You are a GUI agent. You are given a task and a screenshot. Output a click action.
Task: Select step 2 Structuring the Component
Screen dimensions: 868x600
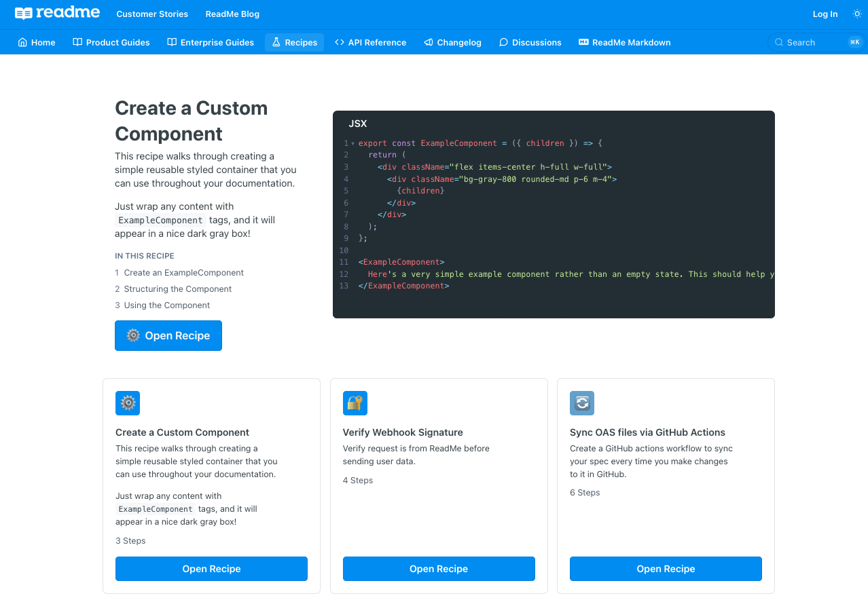(x=173, y=288)
